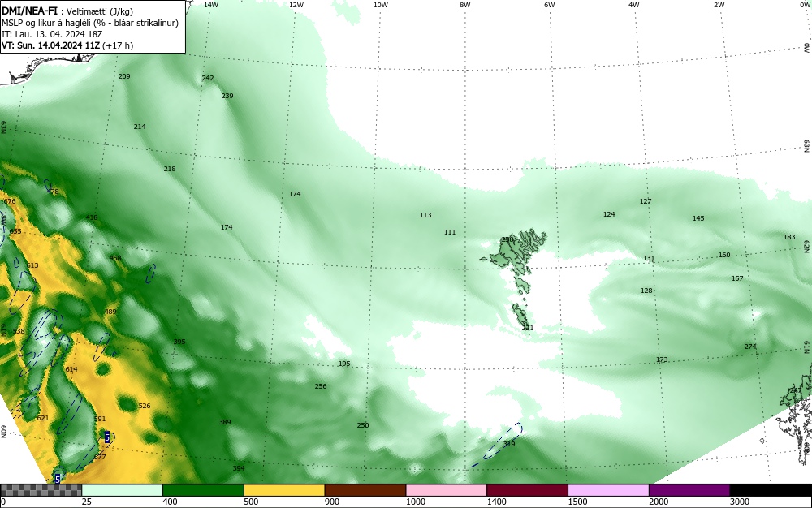
Task: Click the map value 621
Action: click(x=43, y=418)
